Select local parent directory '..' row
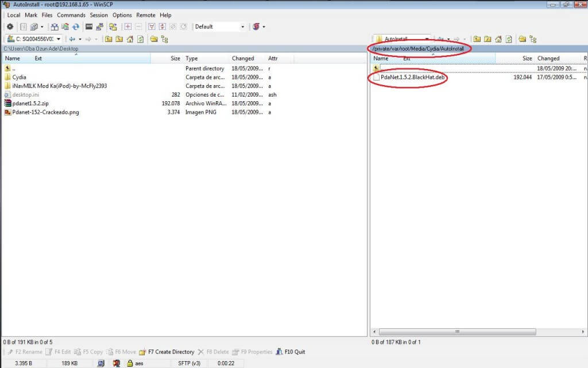Viewport: 588px width, 368px height. [x=14, y=68]
